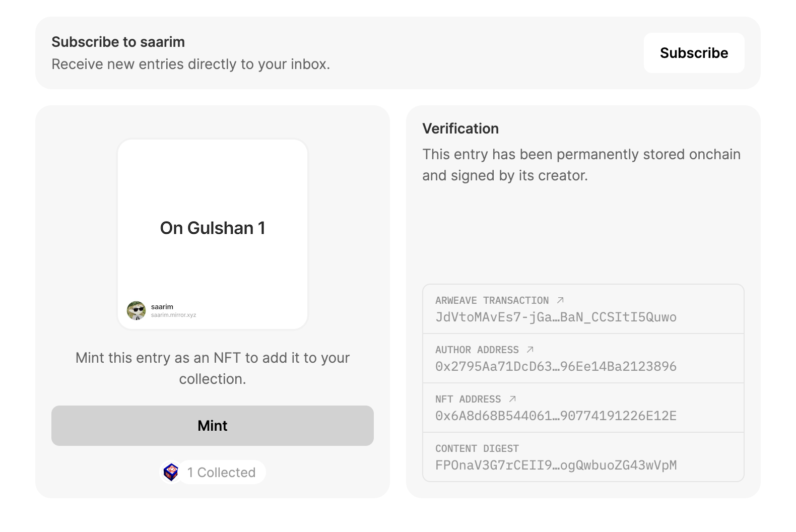This screenshot has height=532, width=796.
Task: Click the Subscribe button
Action: [x=694, y=53]
